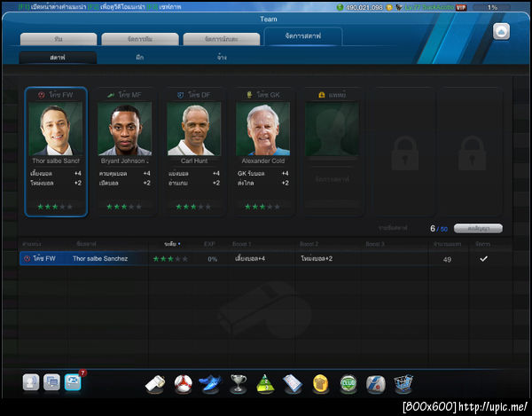Viewport: 532px width, 416px height.
Task: Open the green CLUB badge icon
Action: coord(348,384)
